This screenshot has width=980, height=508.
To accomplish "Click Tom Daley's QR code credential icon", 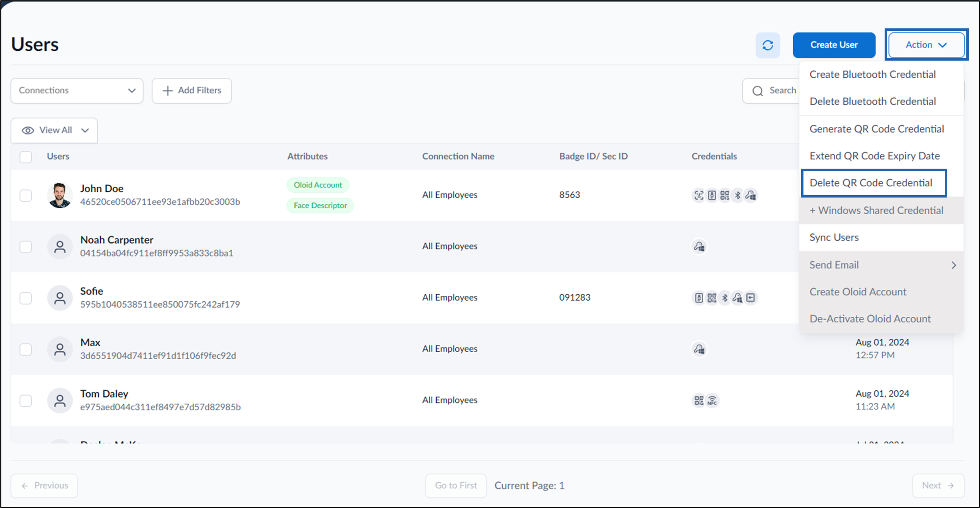I will pyautogui.click(x=699, y=401).
